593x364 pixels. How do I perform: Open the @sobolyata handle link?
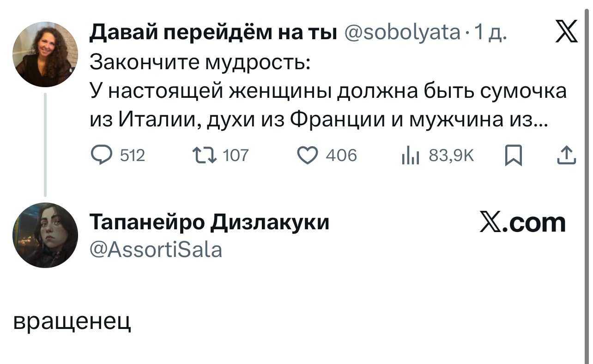402,33
